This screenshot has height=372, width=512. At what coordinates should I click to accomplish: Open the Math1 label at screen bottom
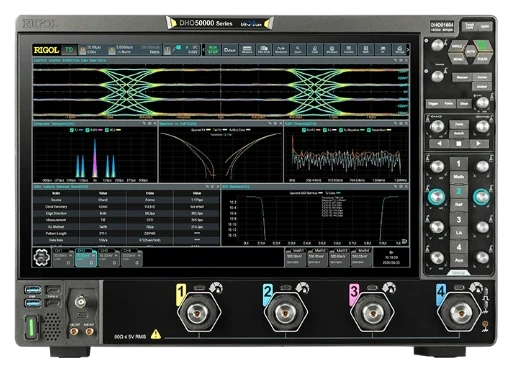tap(296, 257)
